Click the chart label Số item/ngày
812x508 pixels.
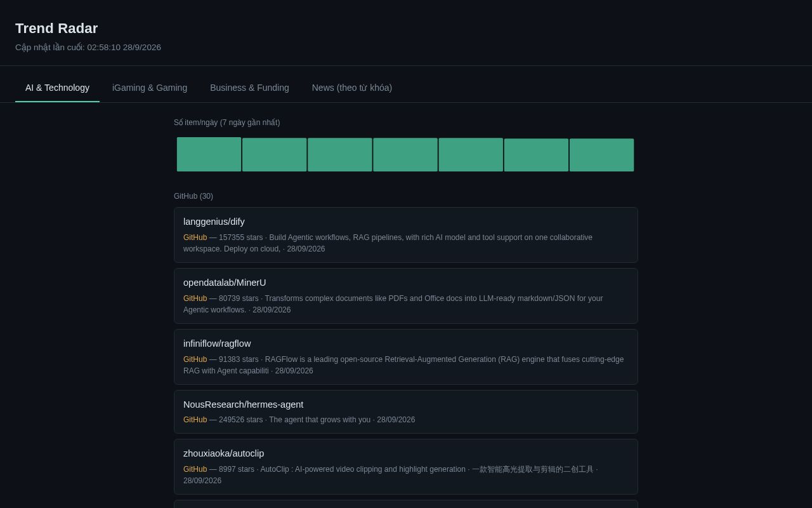click(x=227, y=123)
